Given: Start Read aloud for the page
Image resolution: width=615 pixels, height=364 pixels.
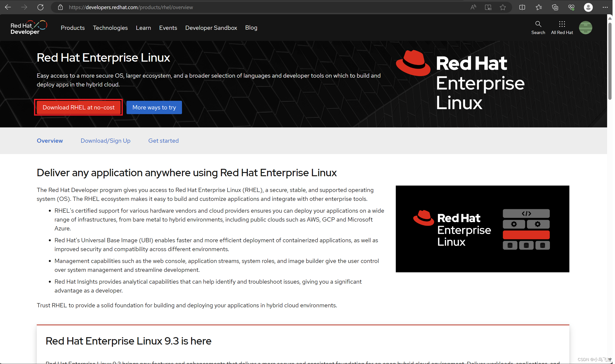Looking at the screenshot, I should coord(473,7).
